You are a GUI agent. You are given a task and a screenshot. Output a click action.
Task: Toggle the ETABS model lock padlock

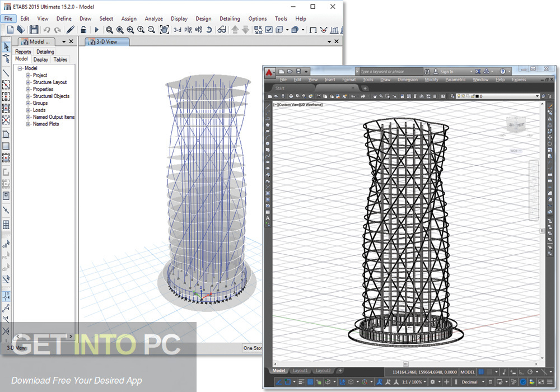click(83, 30)
